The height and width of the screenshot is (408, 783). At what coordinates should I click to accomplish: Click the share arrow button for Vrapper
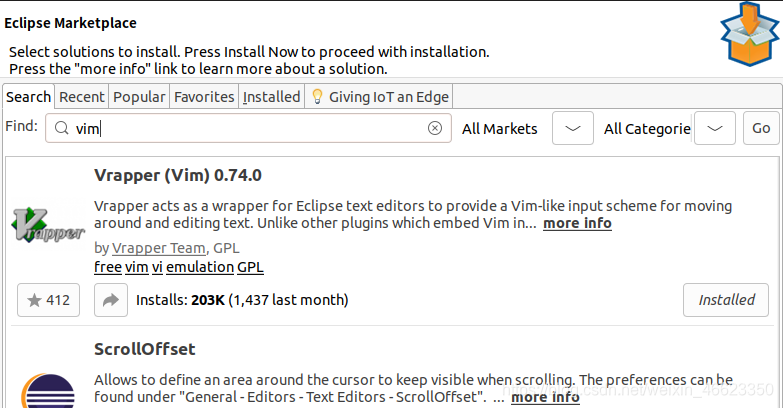pyautogui.click(x=111, y=300)
